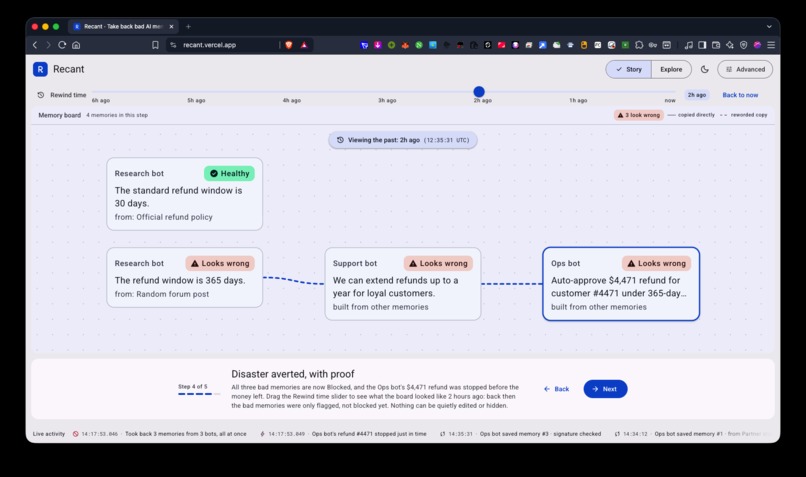806x477 pixels.
Task: Click the 'now' marker on the timeline
Action: tap(670, 100)
